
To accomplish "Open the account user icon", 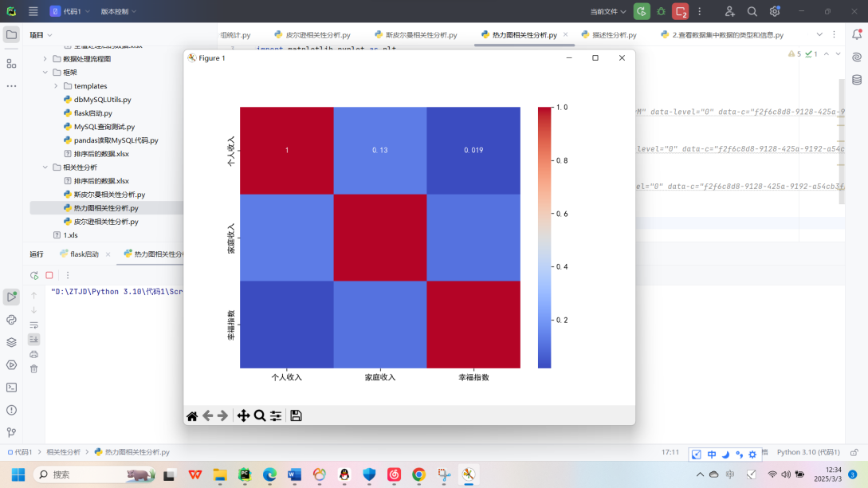I will (729, 11).
